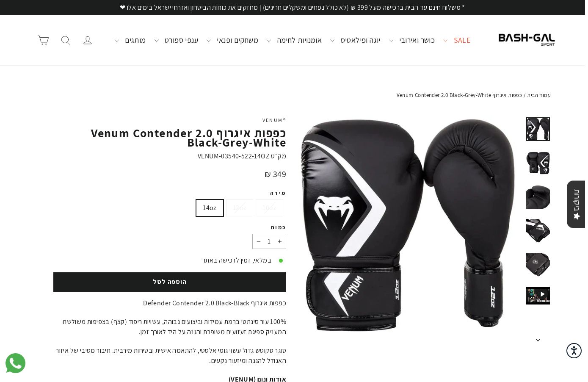
Task: Open the מותגים menu item
Action: pos(135,40)
